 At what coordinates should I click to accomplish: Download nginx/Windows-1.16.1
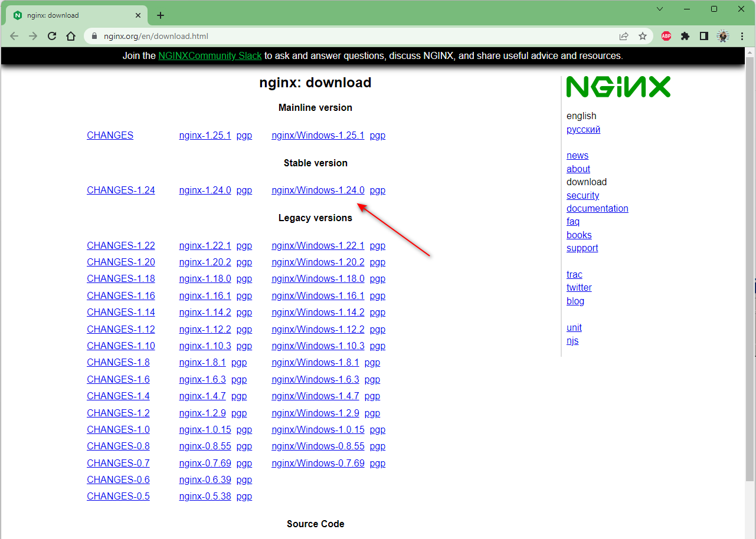pyautogui.click(x=318, y=295)
